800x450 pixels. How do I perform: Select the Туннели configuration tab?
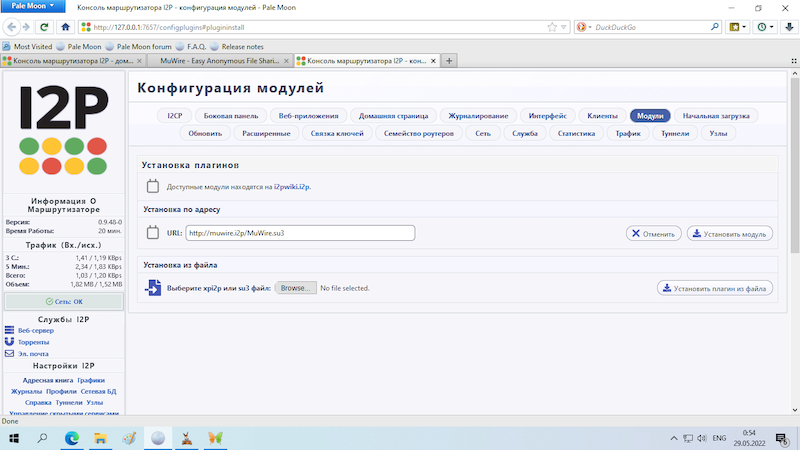676,133
